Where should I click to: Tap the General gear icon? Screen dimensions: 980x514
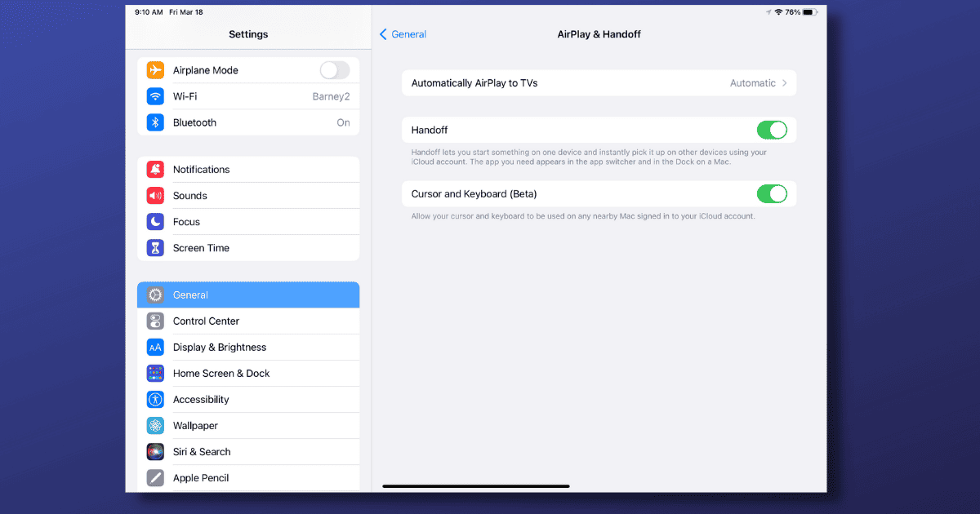[155, 295]
